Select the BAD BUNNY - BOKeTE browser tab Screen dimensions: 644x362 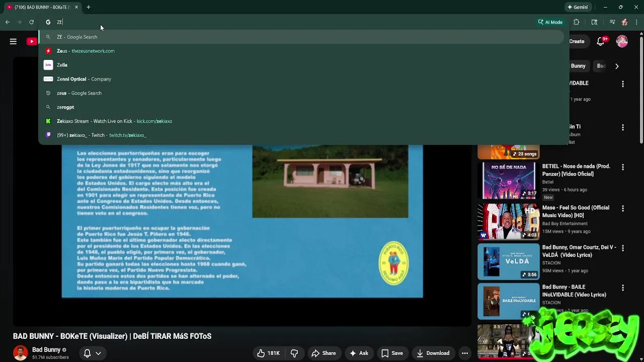[42, 7]
